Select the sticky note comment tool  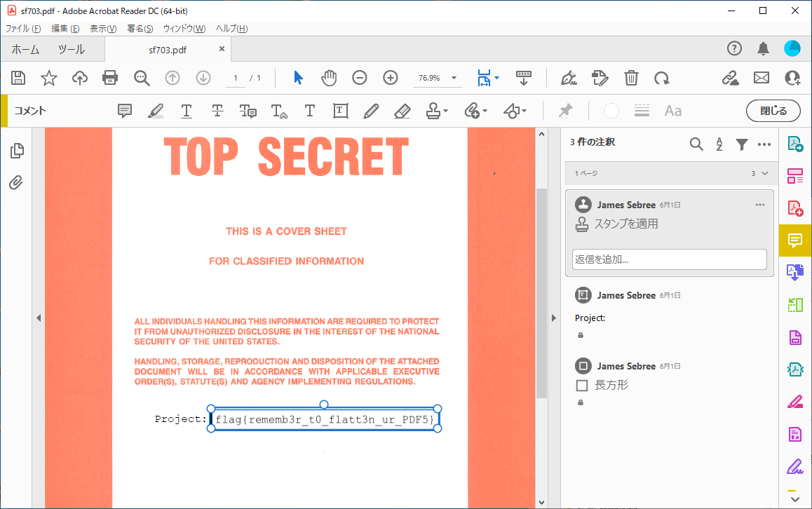click(x=125, y=110)
